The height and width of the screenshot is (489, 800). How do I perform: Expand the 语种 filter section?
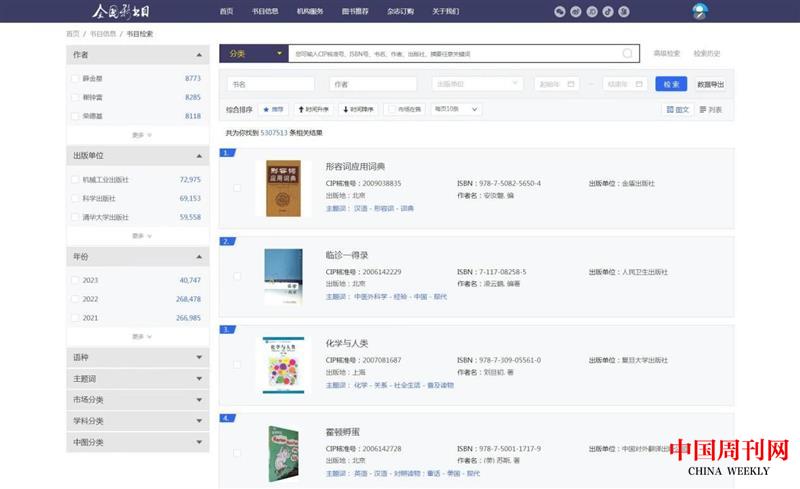pyautogui.click(x=137, y=356)
